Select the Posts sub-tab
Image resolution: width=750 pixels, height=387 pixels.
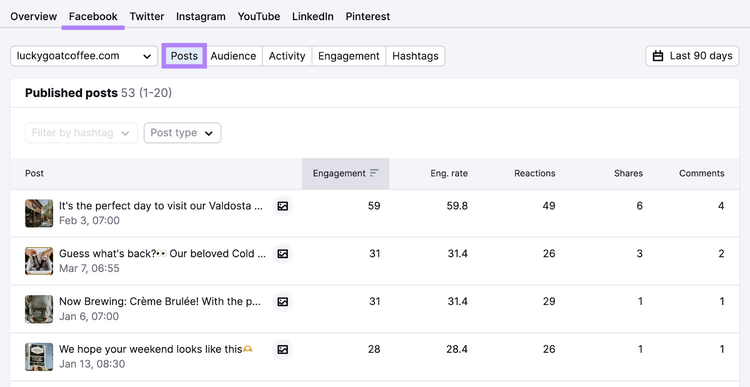[x=184, y=56]
